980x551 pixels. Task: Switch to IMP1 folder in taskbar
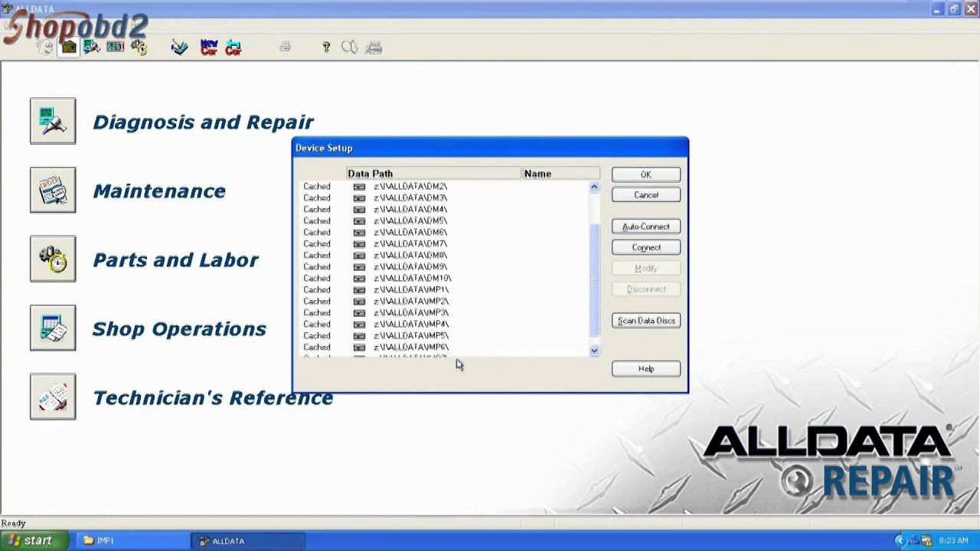click(x=132, y=540)
